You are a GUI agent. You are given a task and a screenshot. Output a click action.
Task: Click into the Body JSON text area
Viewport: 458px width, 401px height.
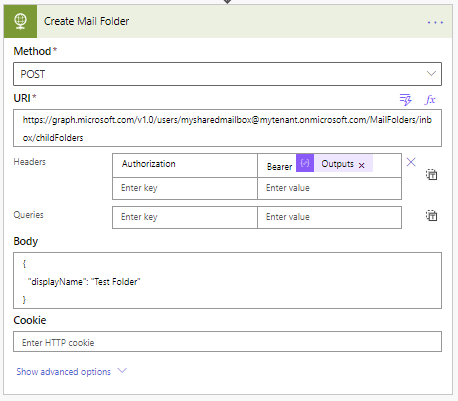click(227, 280)
